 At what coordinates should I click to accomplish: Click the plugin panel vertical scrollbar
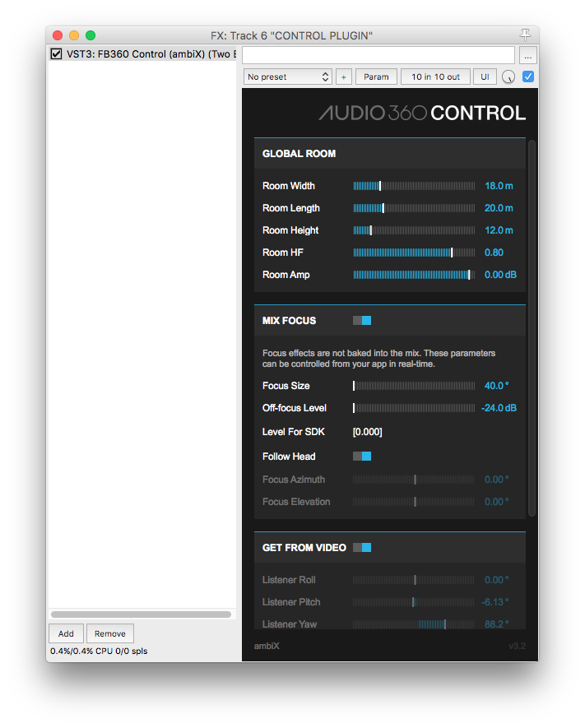tap(532, 327)
